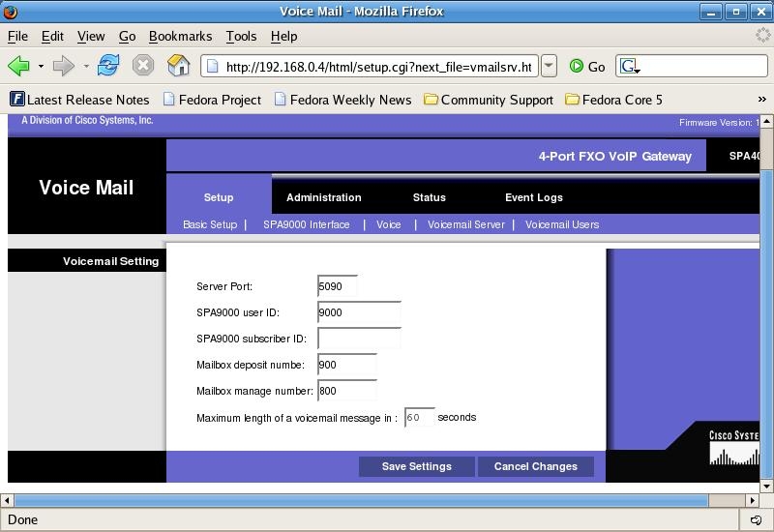Focus the Server Port input field
This screenshot has height=532, width=774.
pyautogui.click(x=337, y=286)
